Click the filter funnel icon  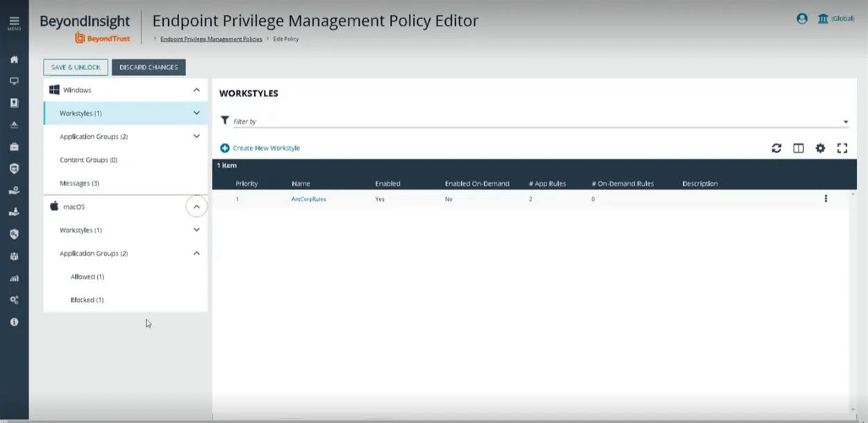(224, 121)
